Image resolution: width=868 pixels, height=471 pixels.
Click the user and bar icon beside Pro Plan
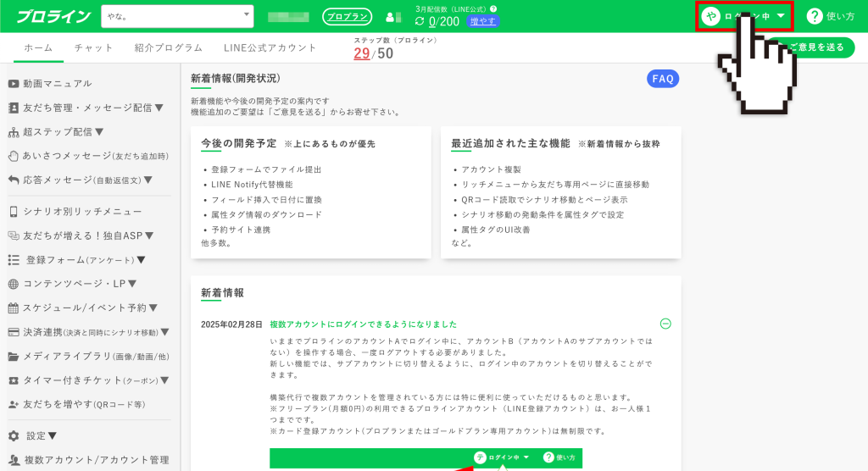pos(393,17)
